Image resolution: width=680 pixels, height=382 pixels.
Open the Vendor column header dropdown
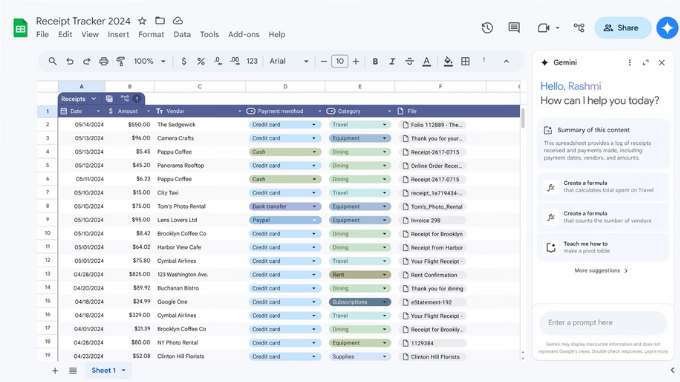coord(239,111)
